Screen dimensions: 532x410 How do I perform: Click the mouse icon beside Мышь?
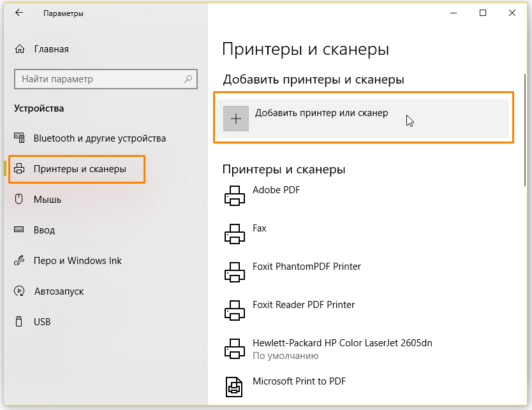(20, 199)
